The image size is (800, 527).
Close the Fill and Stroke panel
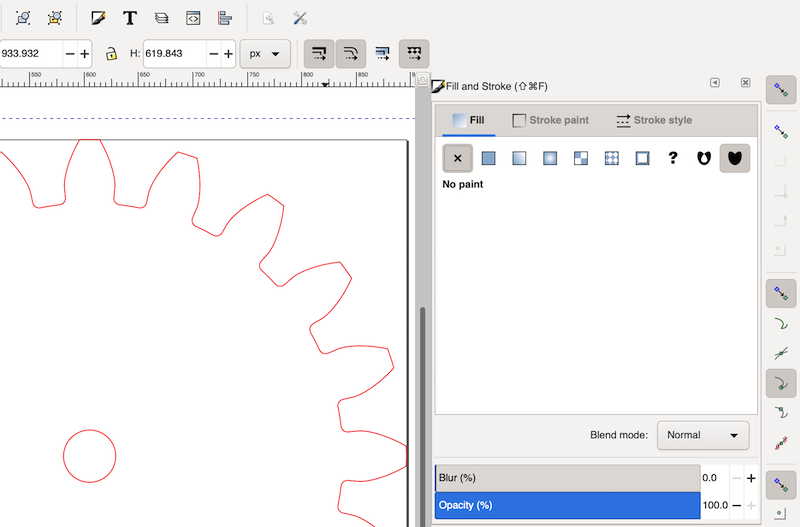click(745, 83)
